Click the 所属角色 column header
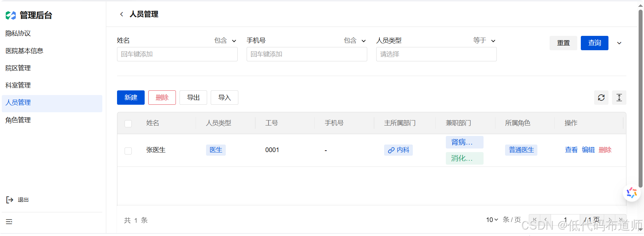This screenshot has height=236, width=644. pos(518,123)
